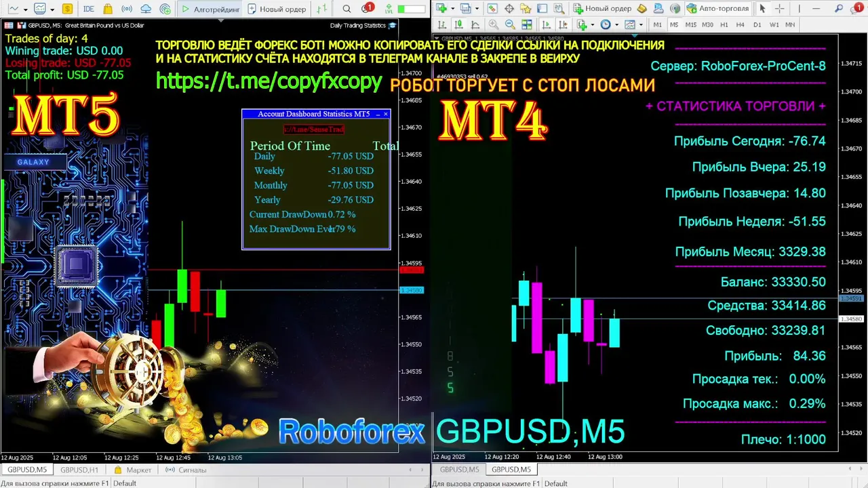Switch MT4 chart to candlesticks
Screen dimensions: 868x488
click(x=458, y=24)
